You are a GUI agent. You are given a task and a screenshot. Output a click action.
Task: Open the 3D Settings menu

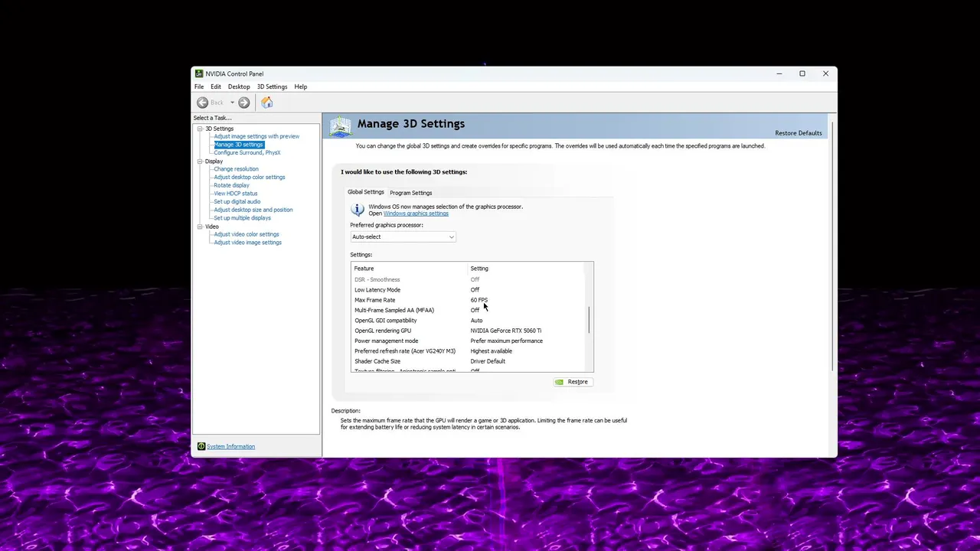272,86
